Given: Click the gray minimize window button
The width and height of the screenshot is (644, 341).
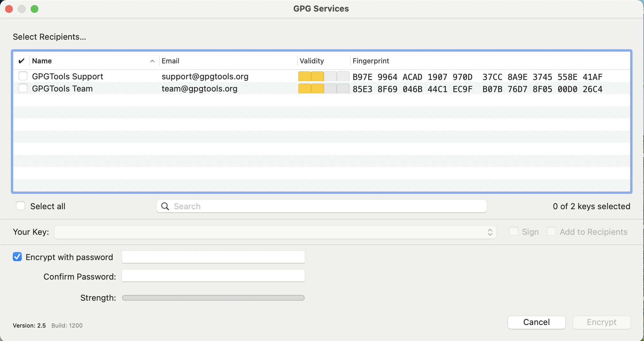Looking at the screenshot, I should [22, 9].
